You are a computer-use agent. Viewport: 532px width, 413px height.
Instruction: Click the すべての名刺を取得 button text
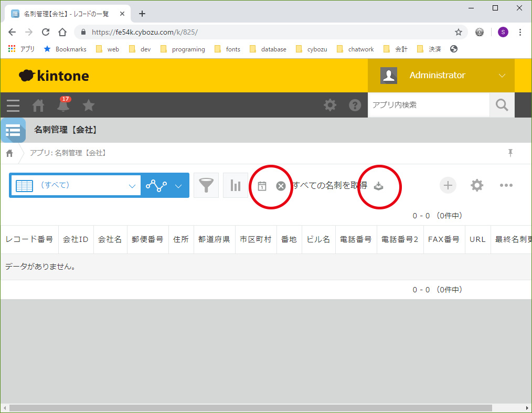[330, 185]
